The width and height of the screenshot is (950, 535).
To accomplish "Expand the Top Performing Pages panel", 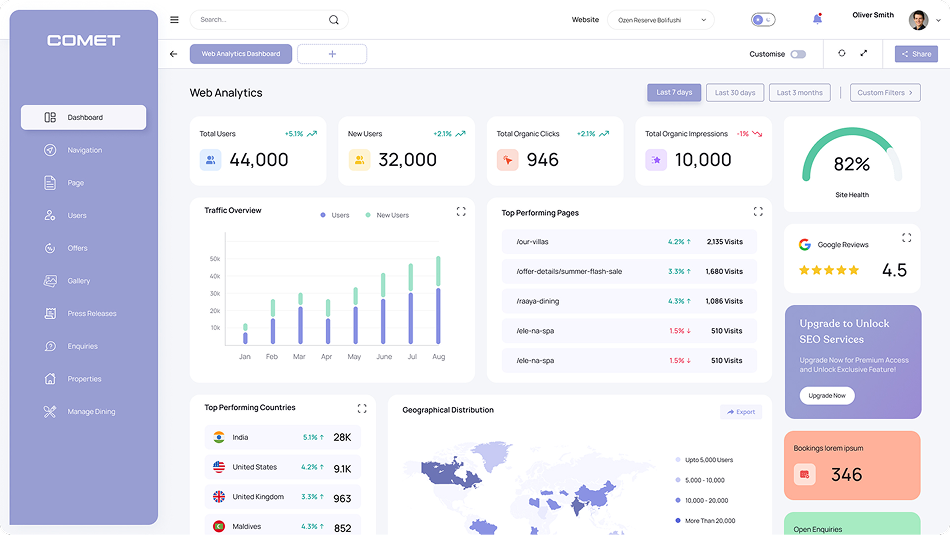I will pos(758,212).
